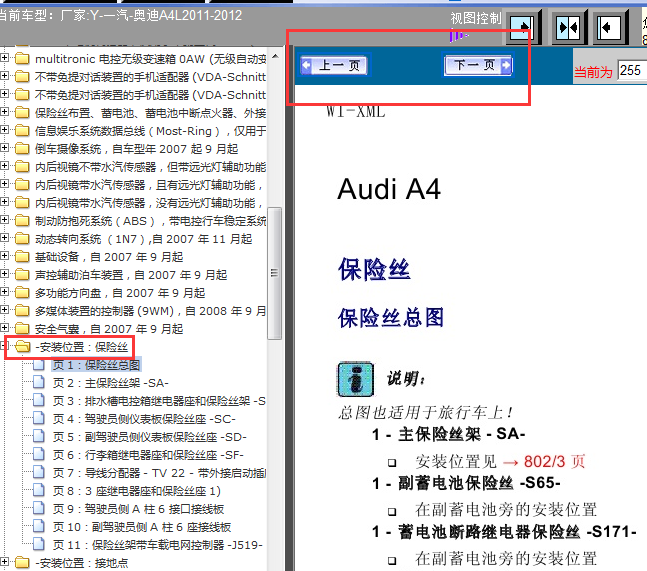Image resolution: width=647 pixels, height=571 pixels.
Task: Click the tree panel vertical scrollbar thumb
Action: click(274, 273)
